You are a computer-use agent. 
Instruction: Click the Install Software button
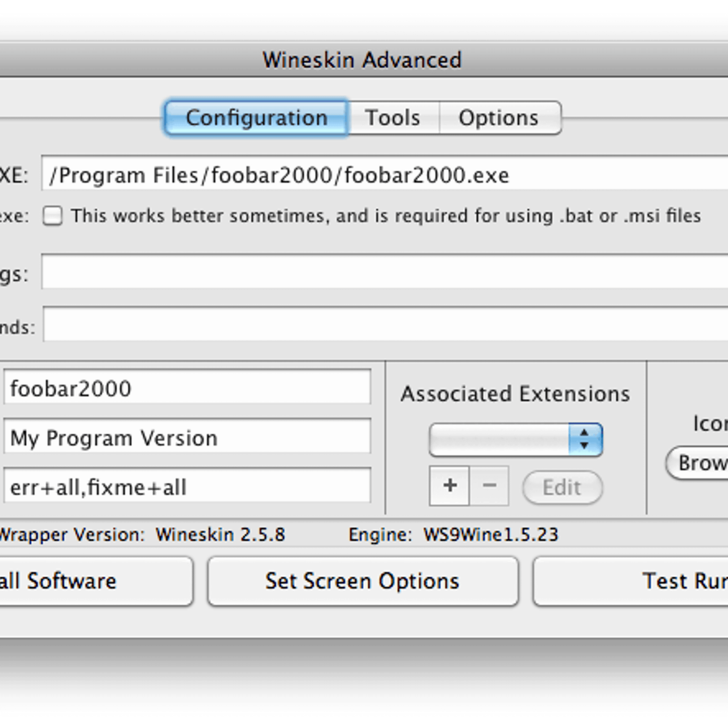click(x=96, y=581)
